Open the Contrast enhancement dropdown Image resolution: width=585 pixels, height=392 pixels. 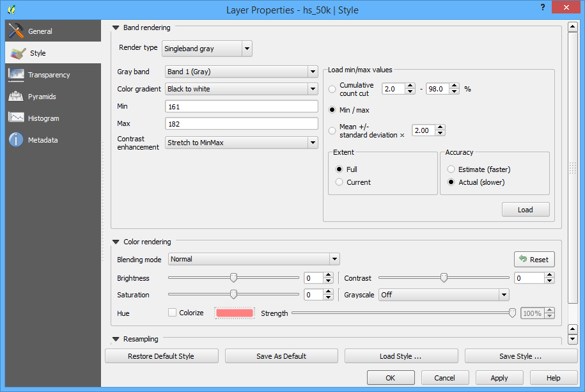[x=313, y=143]
